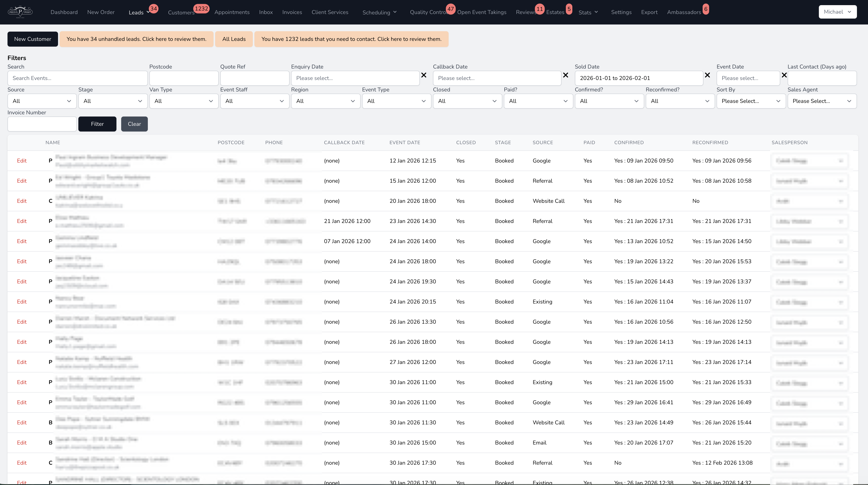Clear the Callback Date with X icon
This screenshot has width=868, height=485.
[566, 75]
